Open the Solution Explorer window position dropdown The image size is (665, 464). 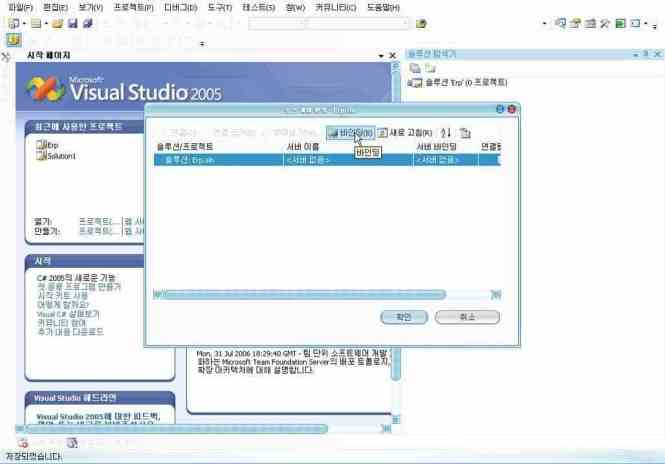tap(635, 54)
